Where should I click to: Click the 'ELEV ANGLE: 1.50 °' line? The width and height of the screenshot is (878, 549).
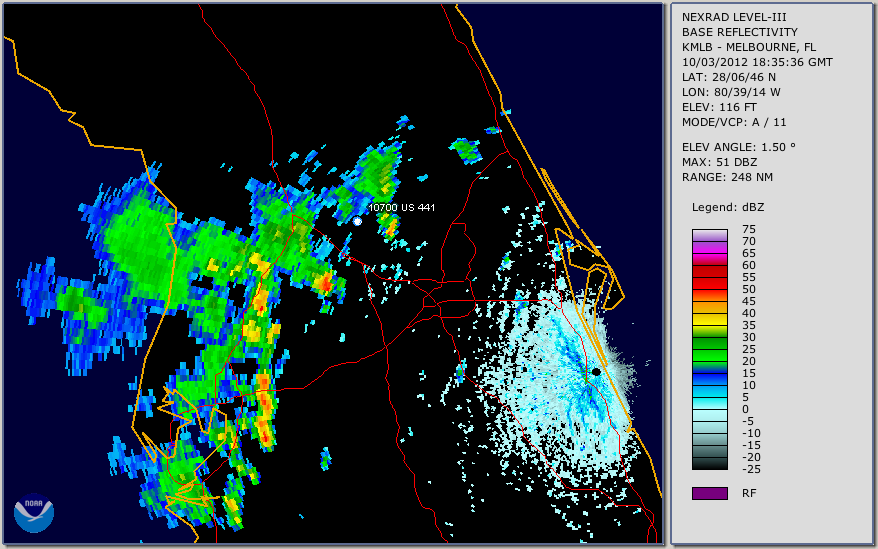pos(739,147)
